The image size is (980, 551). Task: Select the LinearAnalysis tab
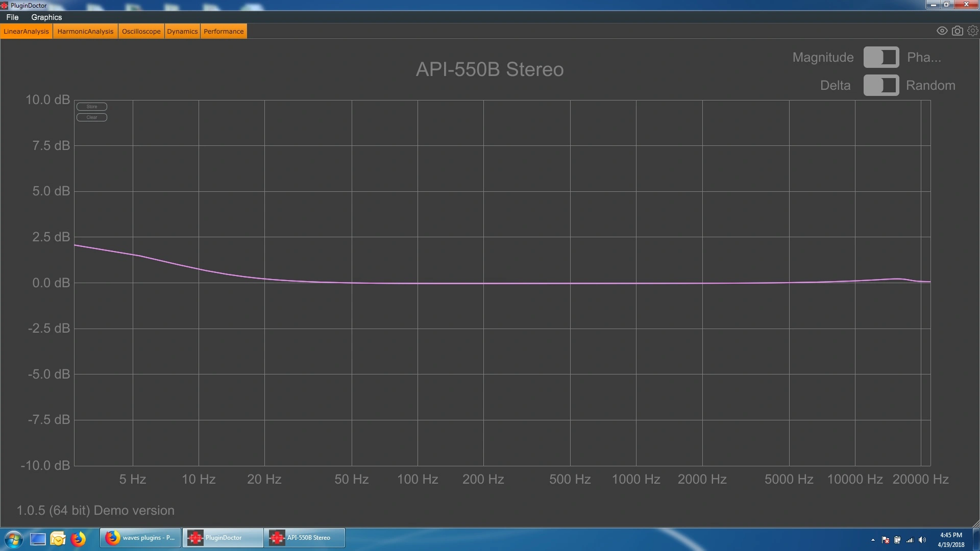27,31
